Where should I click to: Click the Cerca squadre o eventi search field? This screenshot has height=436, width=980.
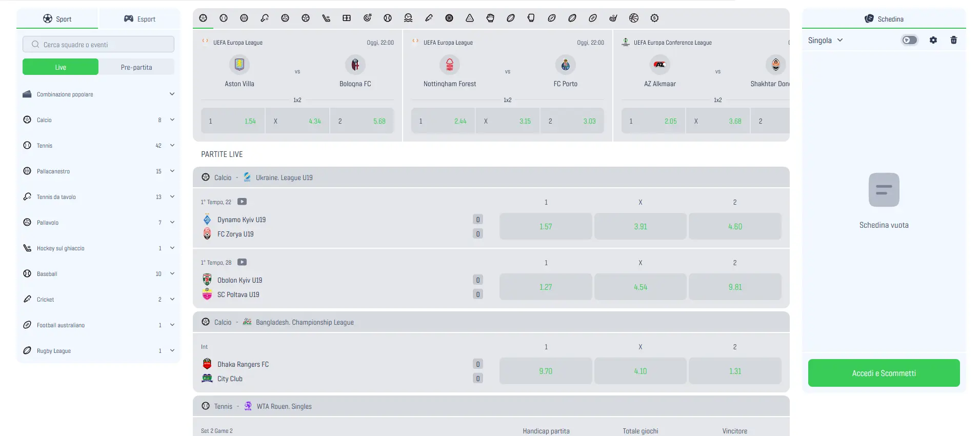click(98, 45)
